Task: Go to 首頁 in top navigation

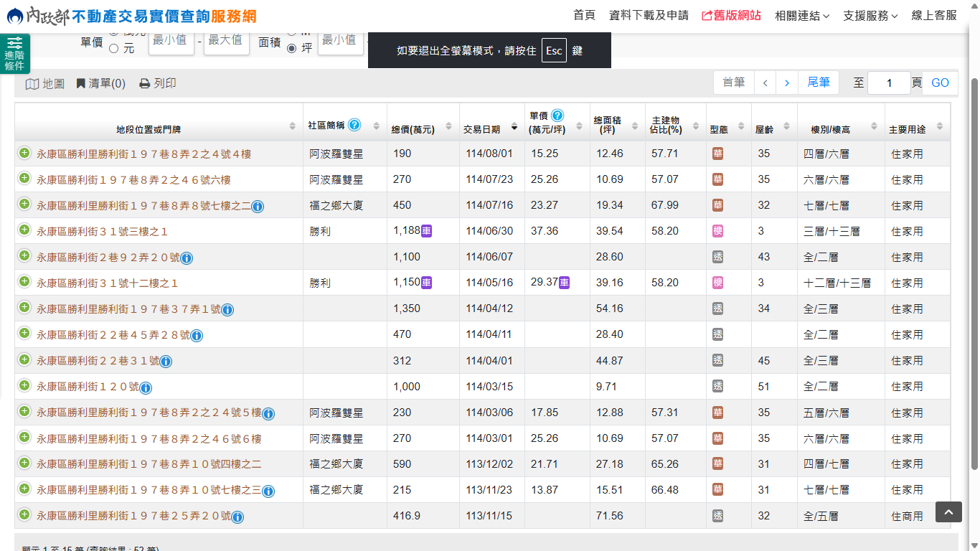Action: [584, 15]
